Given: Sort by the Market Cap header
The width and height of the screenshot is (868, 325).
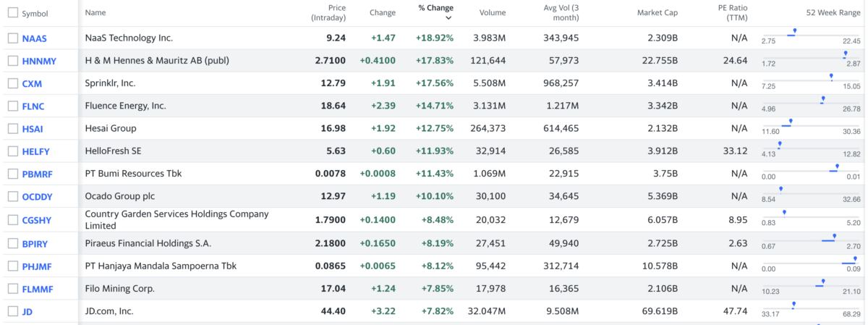Looking at the screenshot, I should coord(658,12).
